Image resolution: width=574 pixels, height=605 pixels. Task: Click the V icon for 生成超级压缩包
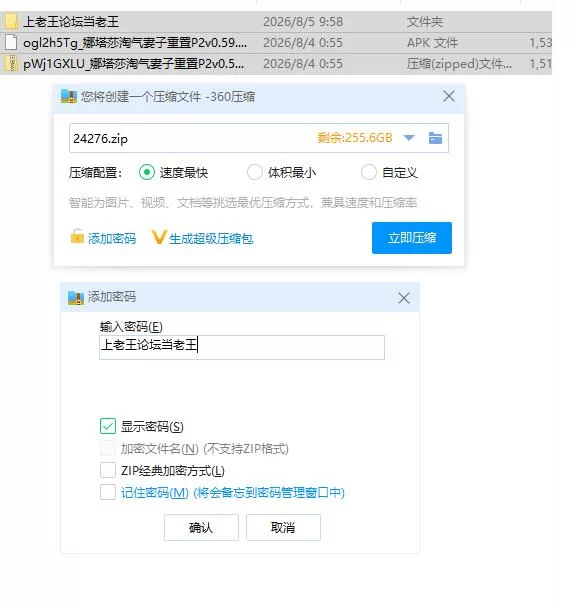159,237
